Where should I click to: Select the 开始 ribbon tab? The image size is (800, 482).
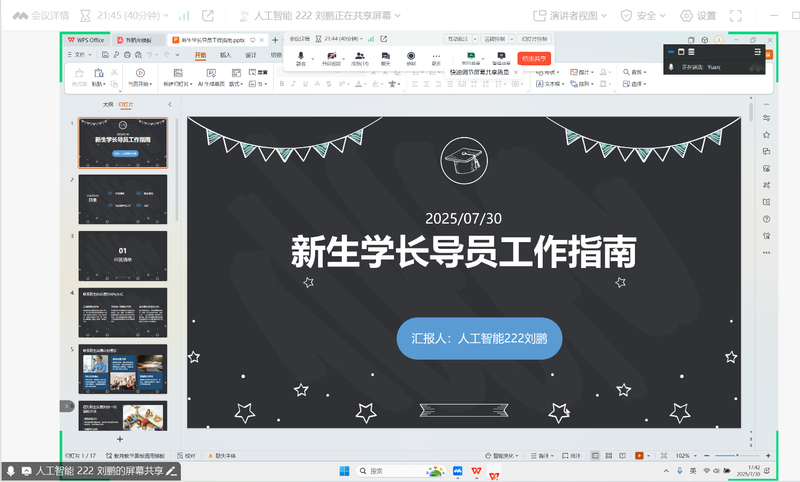(x=200, y=55)
